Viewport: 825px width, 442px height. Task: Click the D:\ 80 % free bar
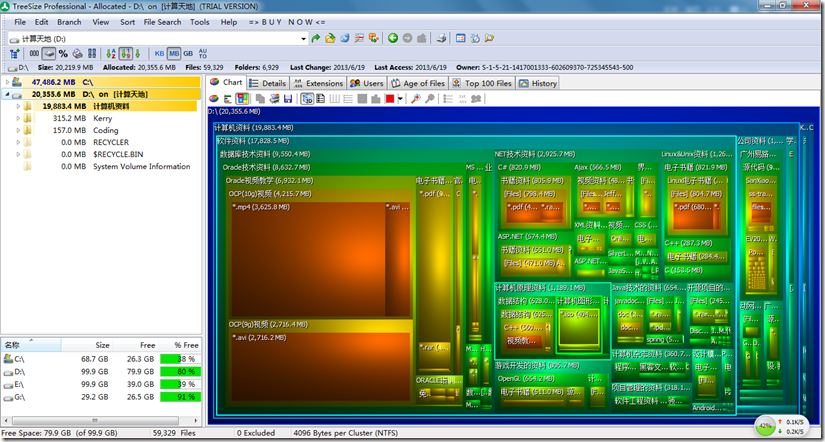point(180,371)
